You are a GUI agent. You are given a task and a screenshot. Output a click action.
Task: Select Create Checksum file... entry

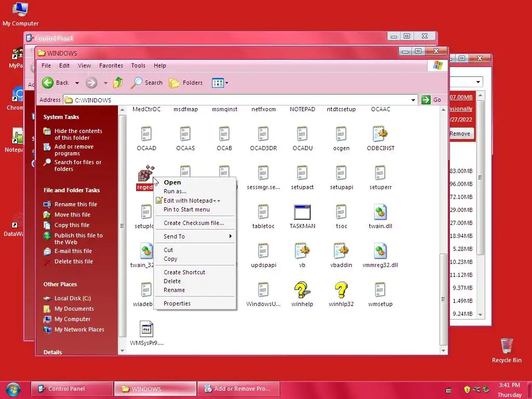pos(195,223)
